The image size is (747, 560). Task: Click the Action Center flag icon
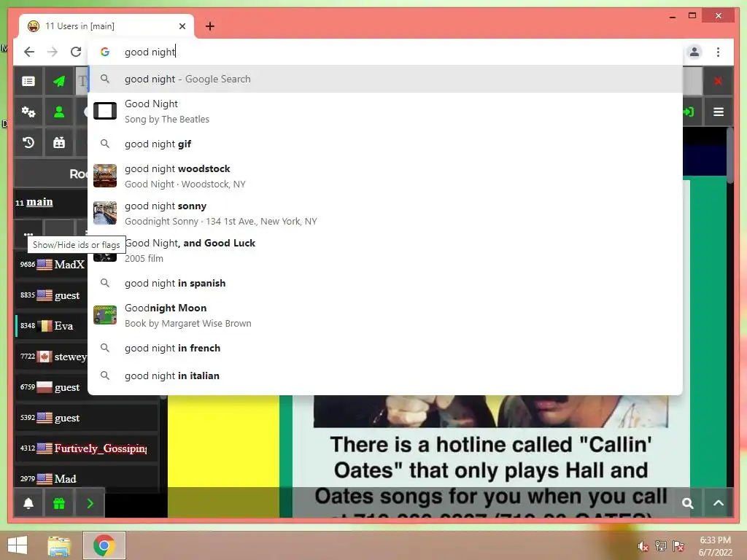point(678,546)
